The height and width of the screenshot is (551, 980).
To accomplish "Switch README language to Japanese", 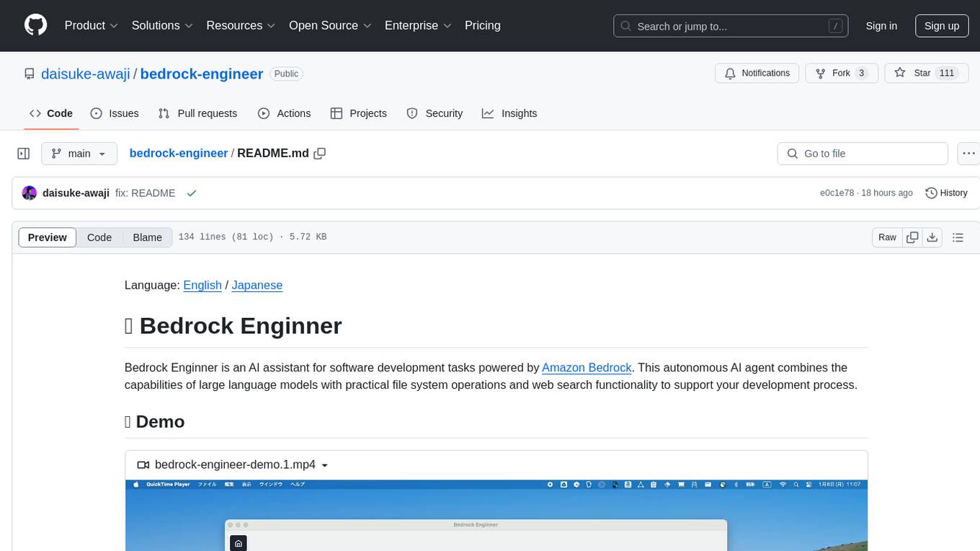I will click(257, 285).
